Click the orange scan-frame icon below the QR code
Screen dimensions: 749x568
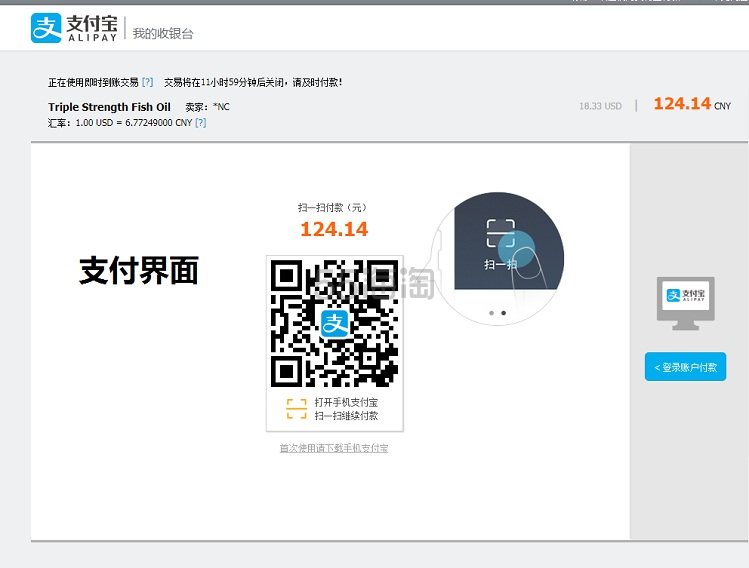296,409
